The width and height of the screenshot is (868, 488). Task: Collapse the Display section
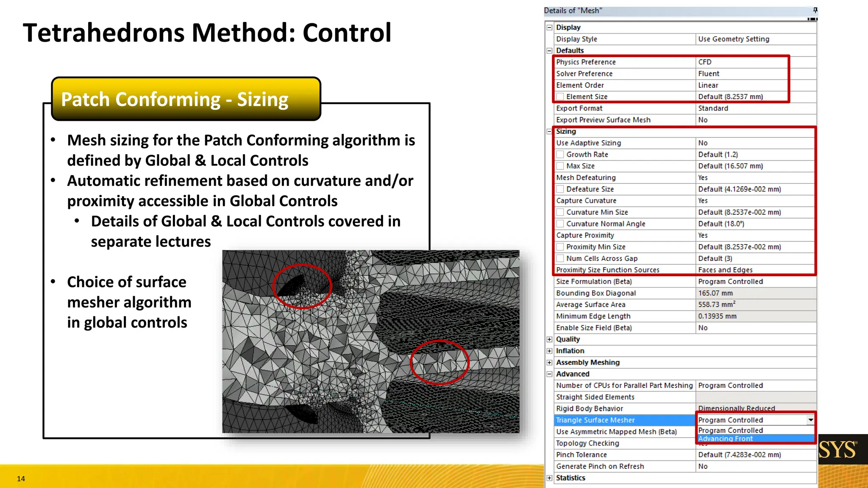click(x=549, y=28)
